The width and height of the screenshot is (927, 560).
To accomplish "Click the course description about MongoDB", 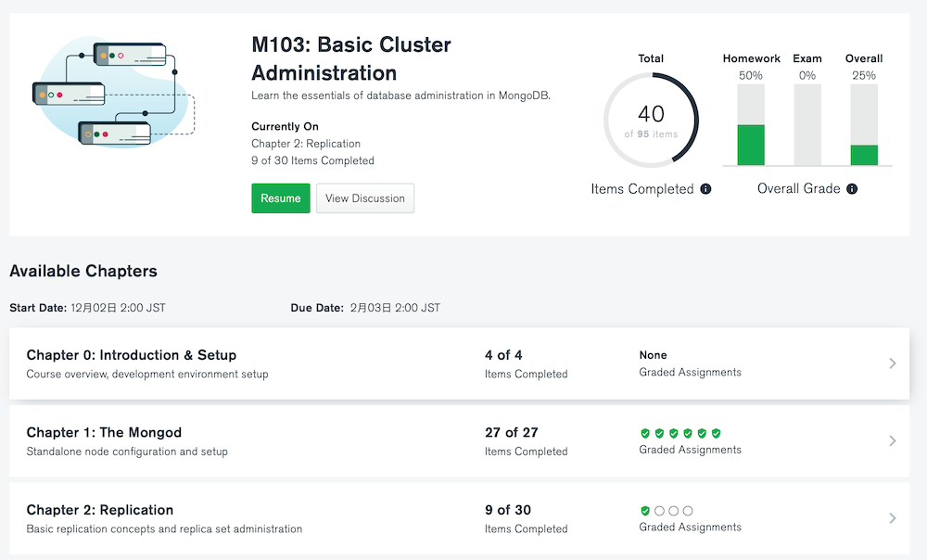I will 400,95.
